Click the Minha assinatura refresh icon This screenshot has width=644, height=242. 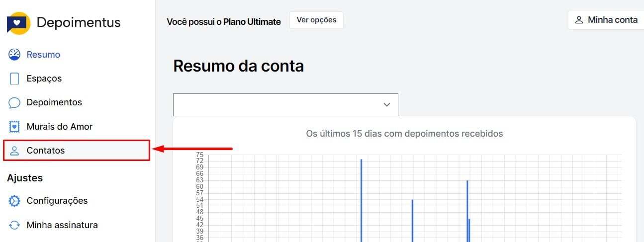tap(14, 225)
